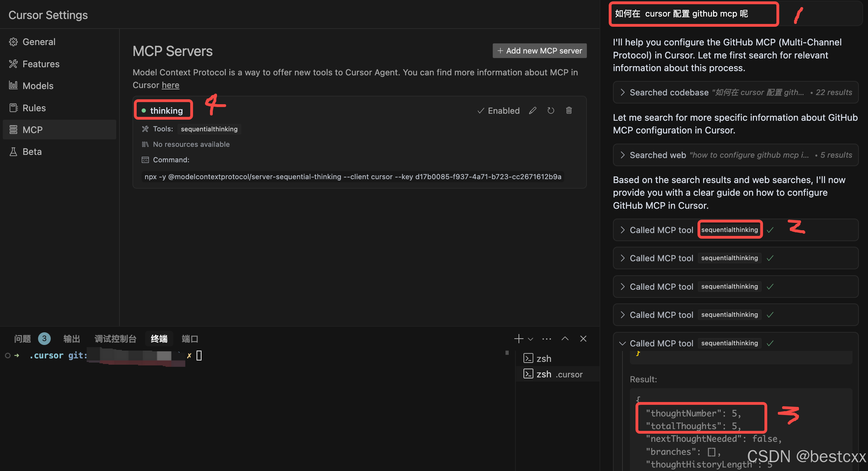The height and width of the screenshot is (471, 868).
Task: Maximize terminal panel with up chevron
Action: pos(565,339)
